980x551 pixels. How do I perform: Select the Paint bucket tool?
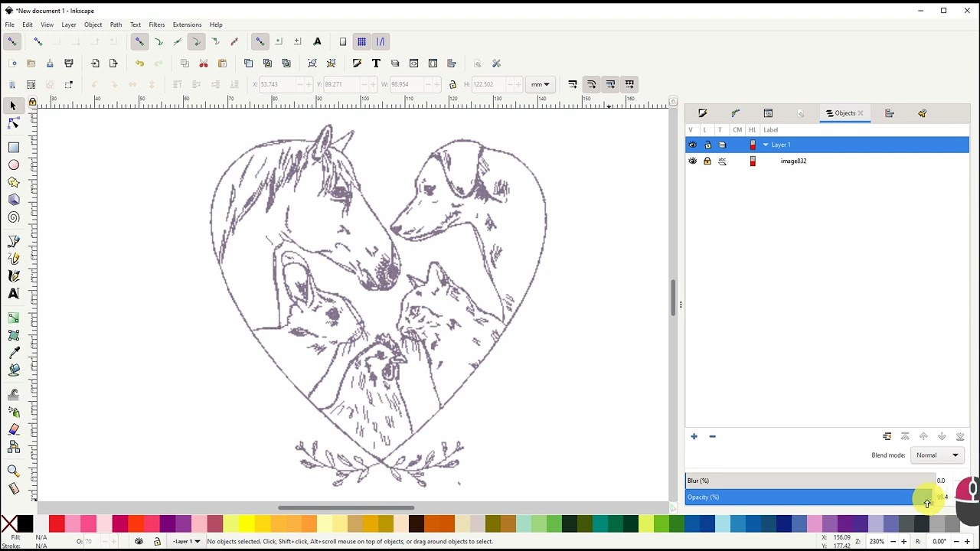click(x=14, y=370)
